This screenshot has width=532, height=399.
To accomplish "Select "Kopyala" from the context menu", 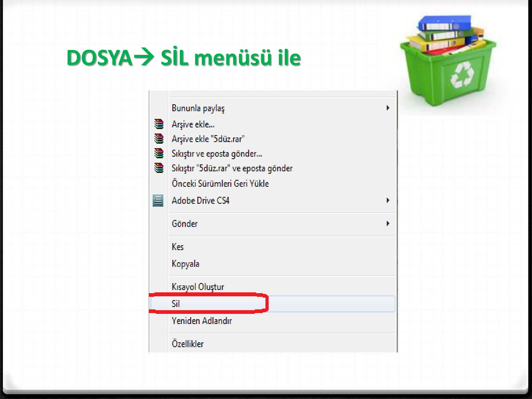I will (x=185, y=264).
